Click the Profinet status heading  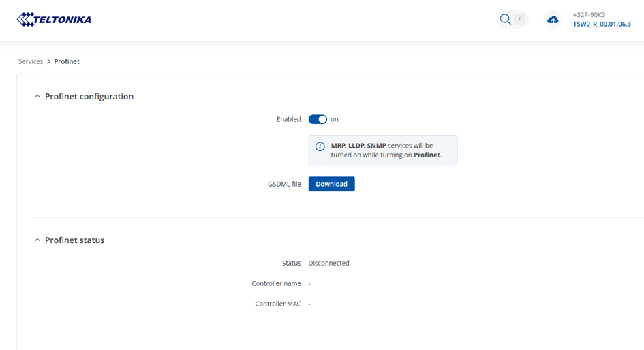74,240
